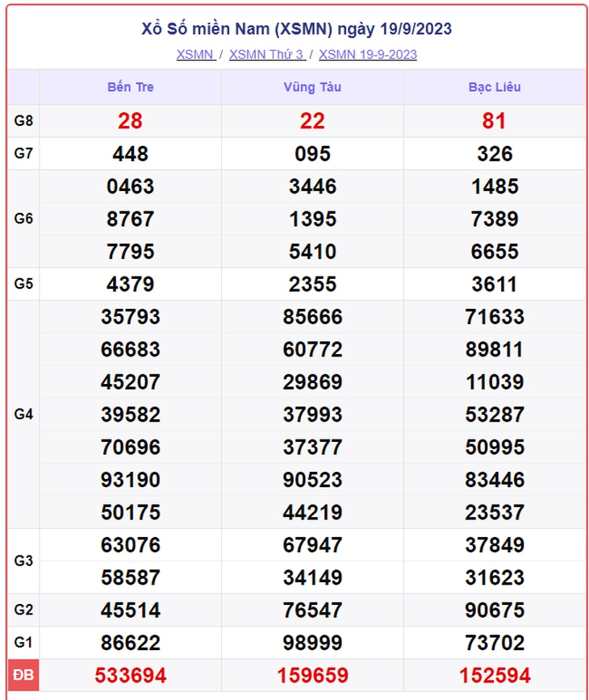Click G4 number 23537

pyautogui.click(x=495, y=513)
